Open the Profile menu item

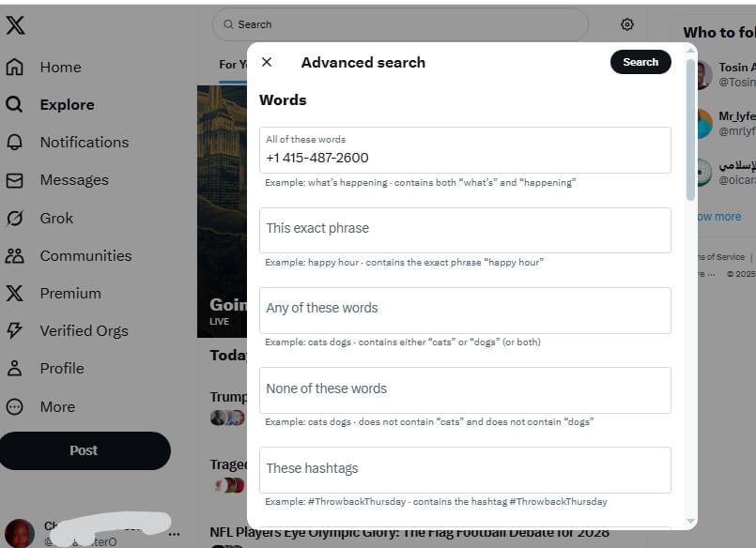[x=45, y=369]
